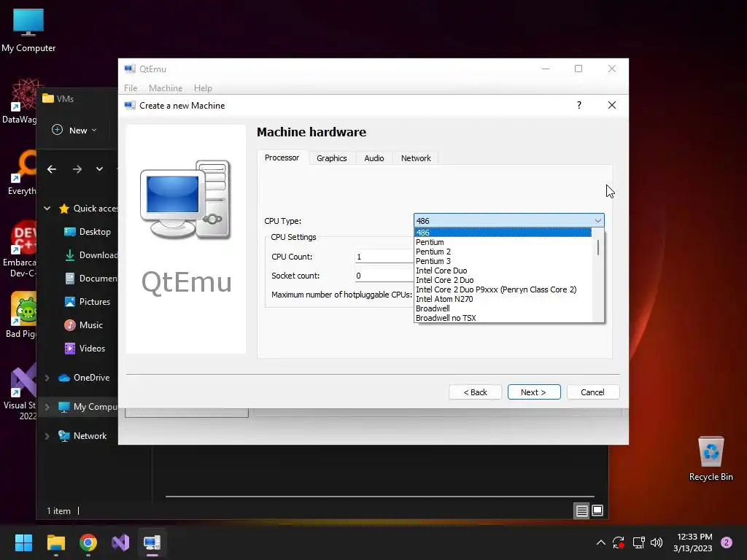Open QtEmu Machine menu
The height and width of the screenshot is (560, 747).
pos(166,88)
